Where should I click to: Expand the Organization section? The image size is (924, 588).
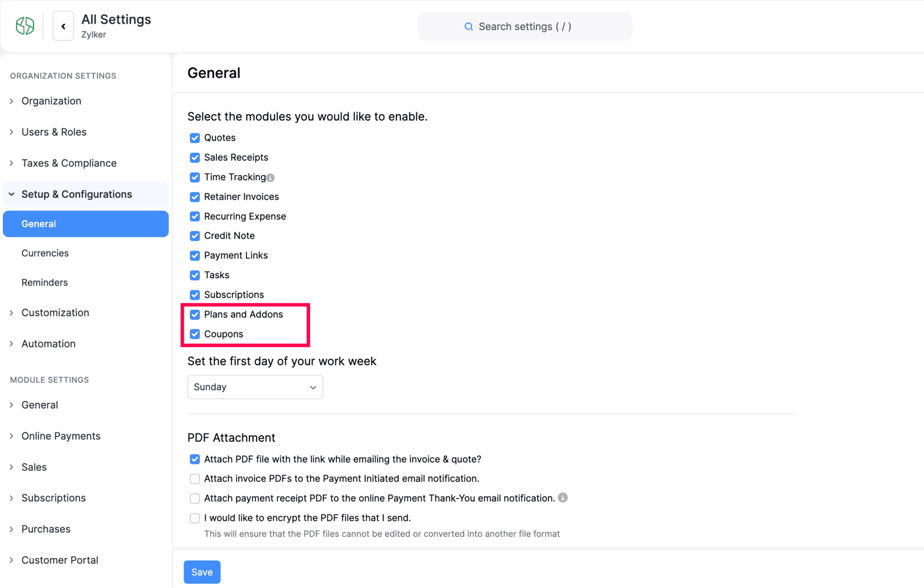51,101
